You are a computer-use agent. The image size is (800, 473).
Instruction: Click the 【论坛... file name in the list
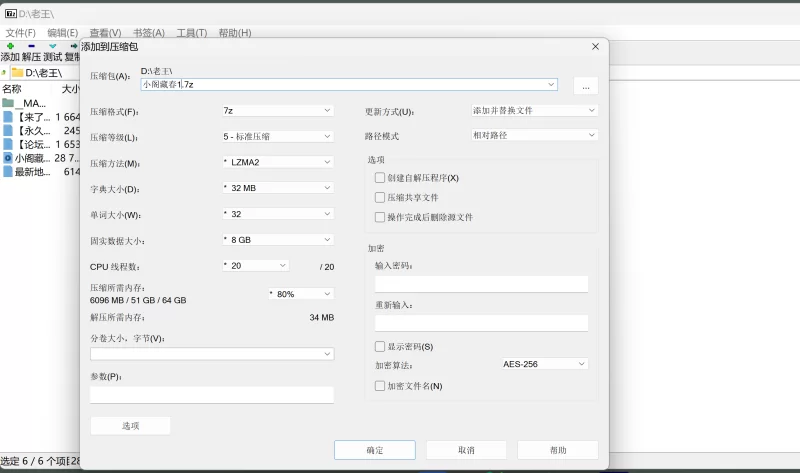pos(33,144)
